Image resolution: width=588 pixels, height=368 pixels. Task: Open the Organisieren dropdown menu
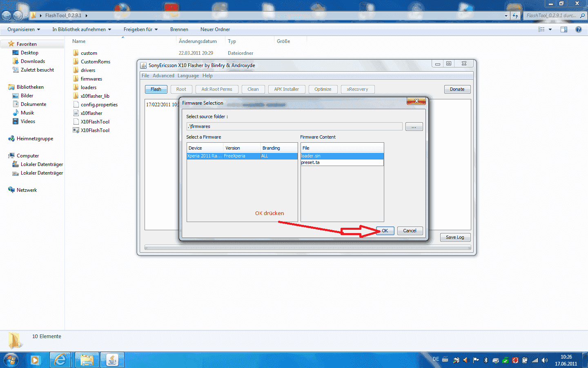pyautogui.click(x=24, y=29)
